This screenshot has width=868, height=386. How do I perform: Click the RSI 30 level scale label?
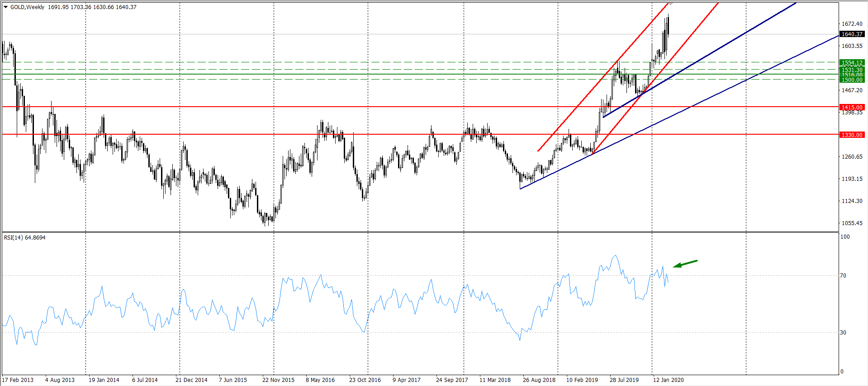pyautogui.click(x=843, y=333)
